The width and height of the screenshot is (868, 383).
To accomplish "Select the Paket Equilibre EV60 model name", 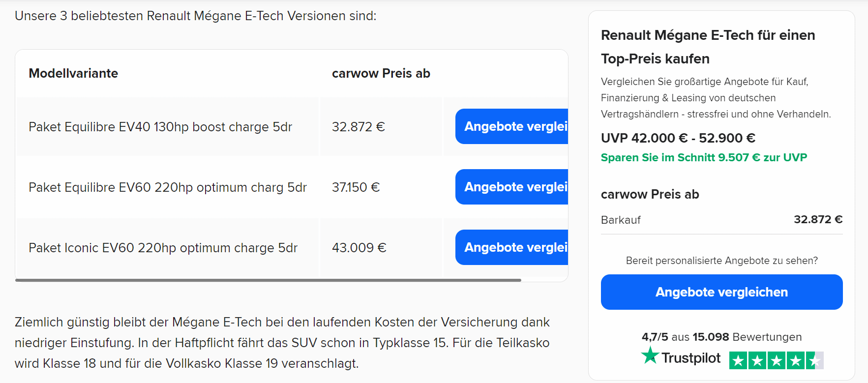I will pos(168,187).
